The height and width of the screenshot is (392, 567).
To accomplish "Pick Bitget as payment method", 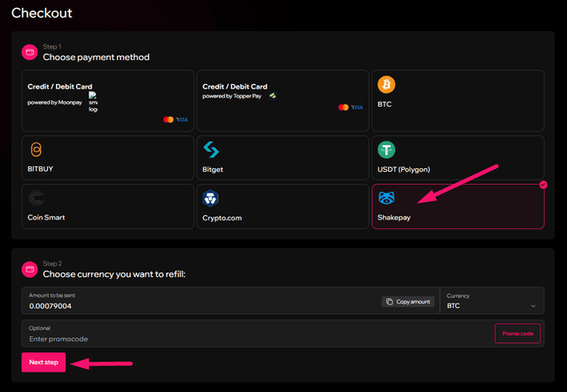I will click(x=283, y=158).
